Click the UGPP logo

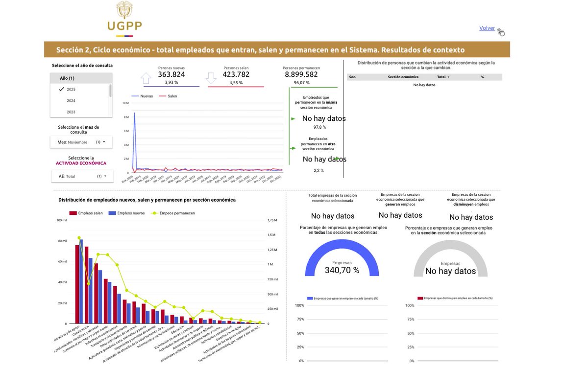124,20
